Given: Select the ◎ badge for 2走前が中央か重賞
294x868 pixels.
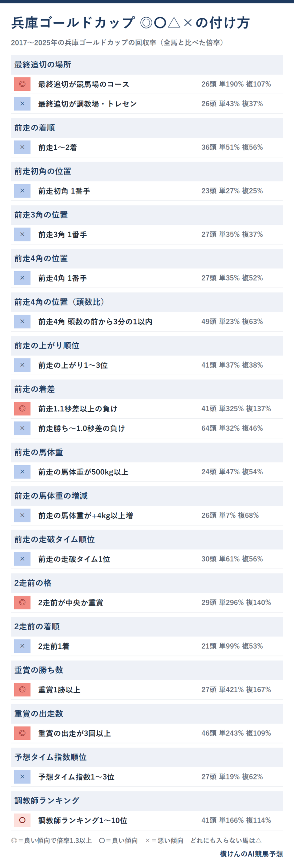Looking at the screenshot, I should [x=22, y=603].
